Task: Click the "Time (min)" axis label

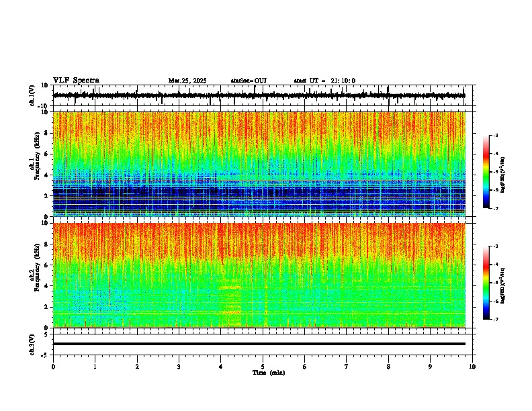Action: pyautogui.click(x=269, y=373)
